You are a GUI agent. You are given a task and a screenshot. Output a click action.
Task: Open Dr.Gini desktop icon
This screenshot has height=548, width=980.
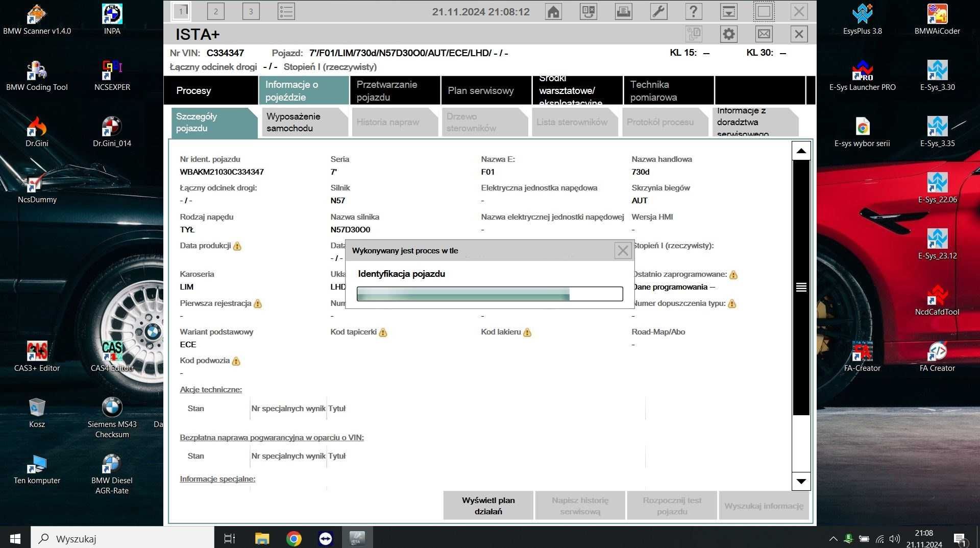pos(37,132)
